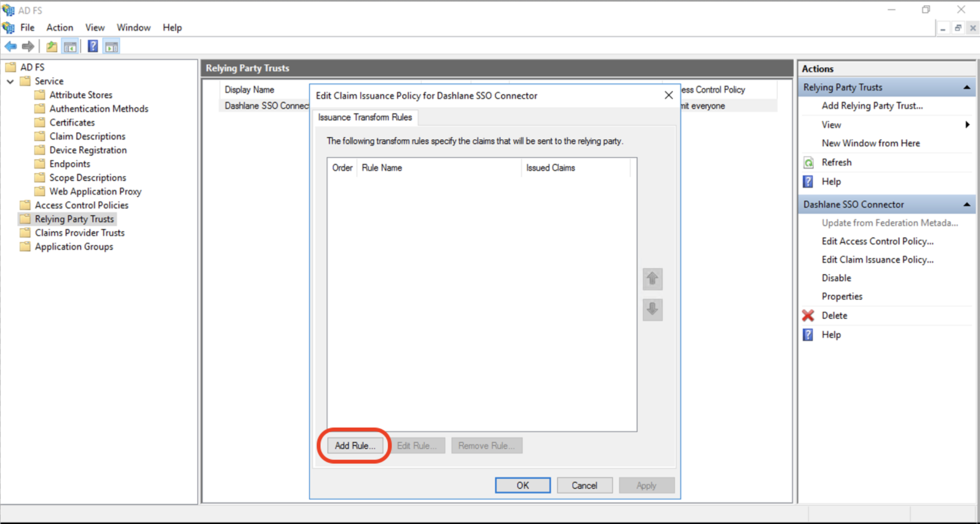The height and width of the screenshot is (524, 980).
Task: Click the Access Control Policies folder icon
Action: click(25, 205)
